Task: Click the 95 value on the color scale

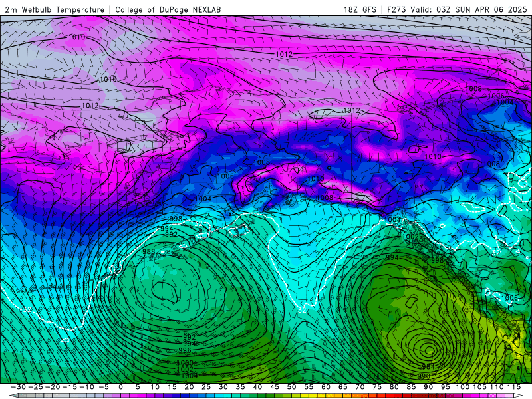Action: click(445, 387)
